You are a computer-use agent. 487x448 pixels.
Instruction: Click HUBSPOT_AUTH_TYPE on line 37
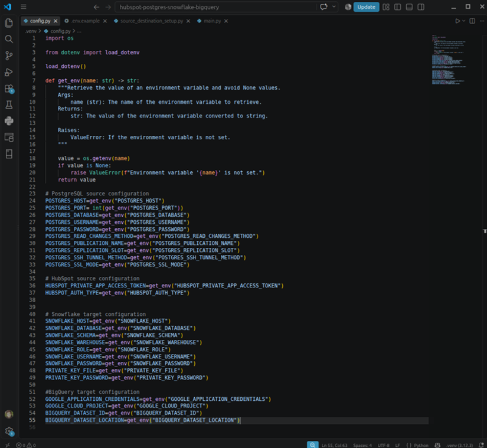[x=72, y=293]
